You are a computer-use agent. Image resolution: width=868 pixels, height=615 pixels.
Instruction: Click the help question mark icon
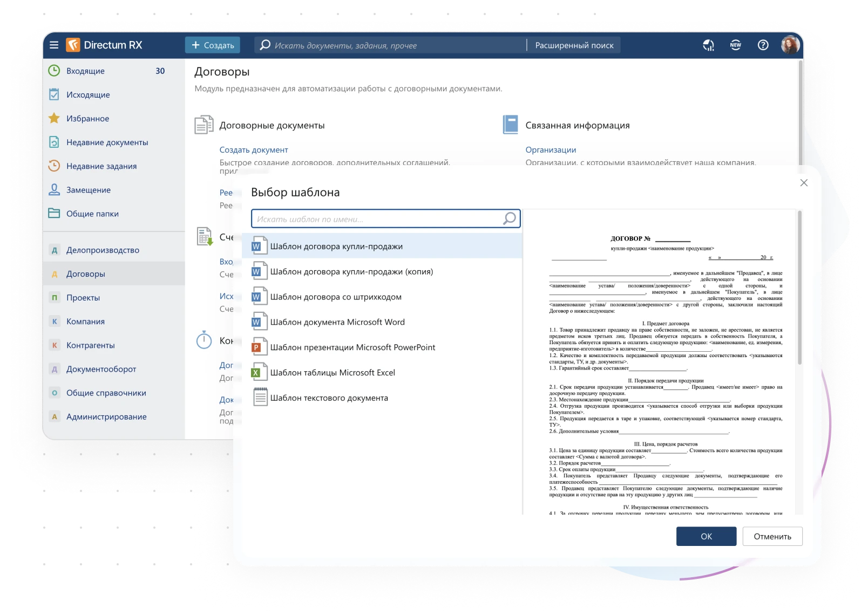point(763,45)
